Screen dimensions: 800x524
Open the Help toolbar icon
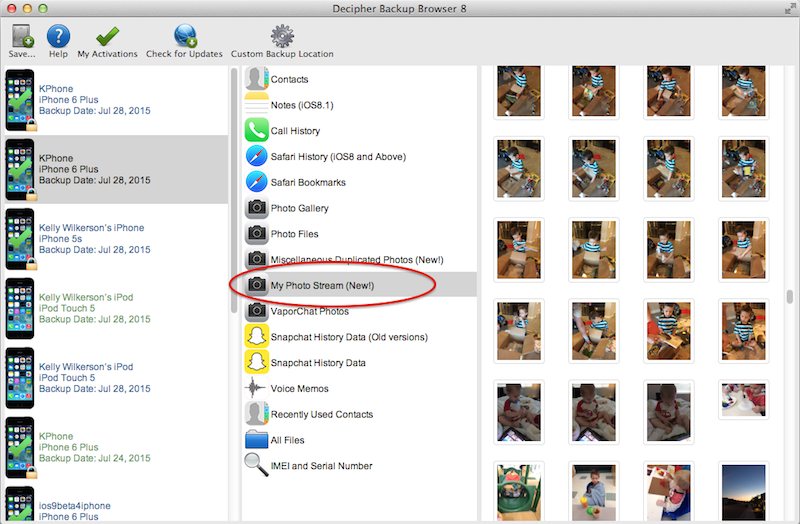(x=58, y=36)
